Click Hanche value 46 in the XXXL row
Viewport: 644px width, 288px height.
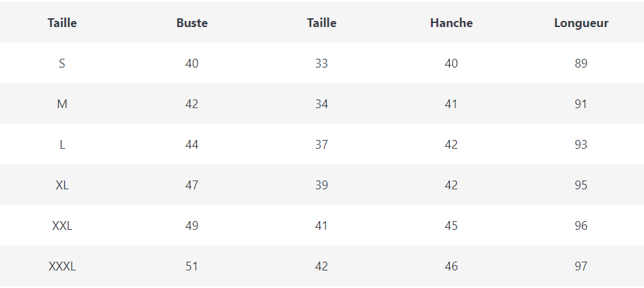(451, 266)
